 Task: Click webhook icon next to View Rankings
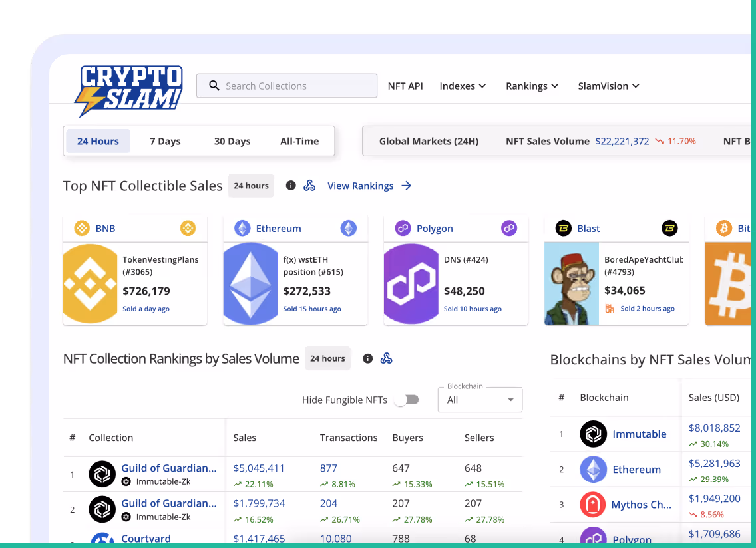pos(309,186)
